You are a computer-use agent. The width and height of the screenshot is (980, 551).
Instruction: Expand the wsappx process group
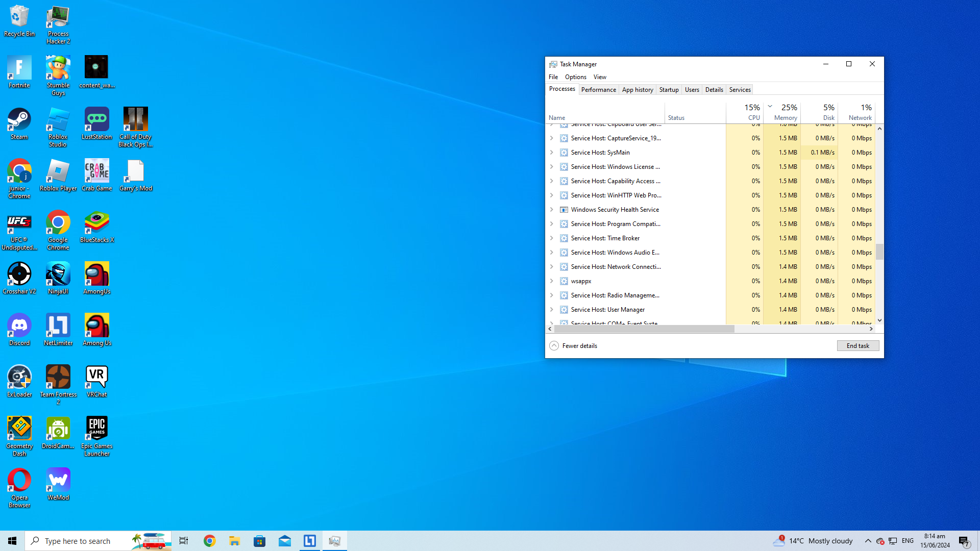pyautogui.click(x=551, y=281)
